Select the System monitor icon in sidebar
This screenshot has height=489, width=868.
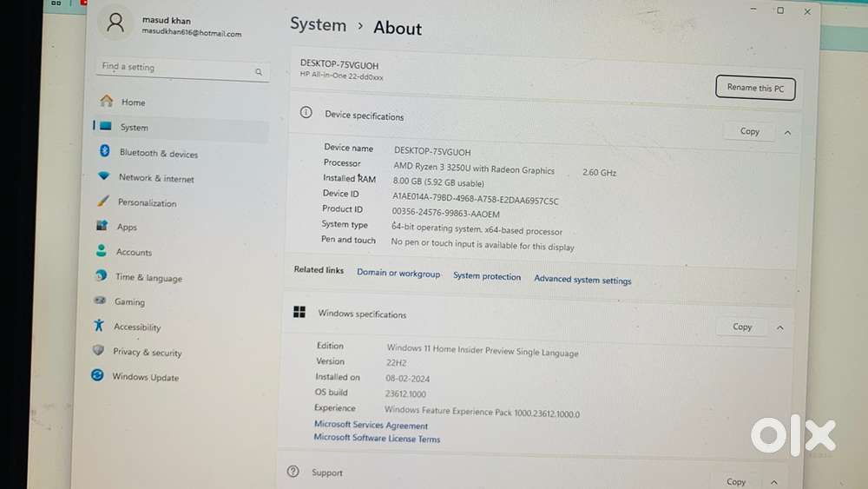click(x=106, y=126)
